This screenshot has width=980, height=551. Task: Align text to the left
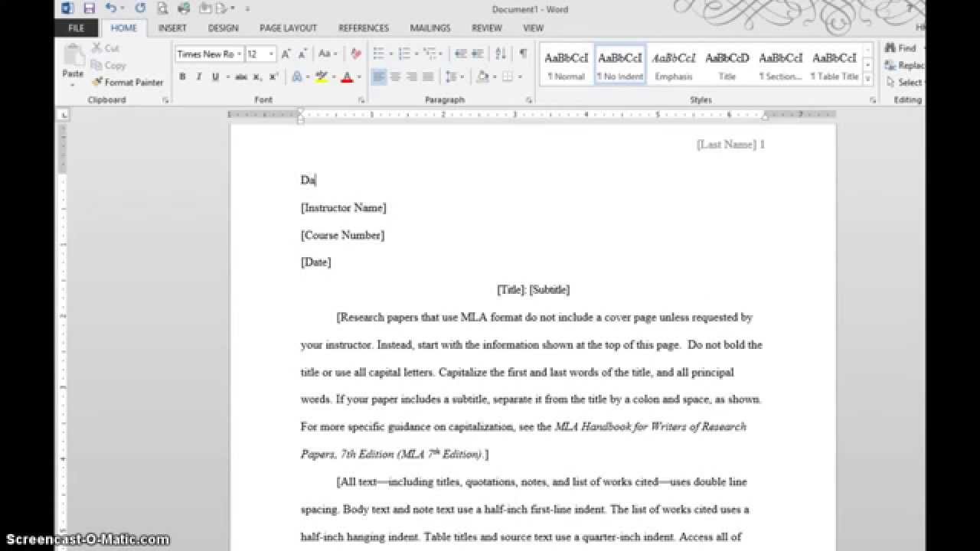pos(379,77)
